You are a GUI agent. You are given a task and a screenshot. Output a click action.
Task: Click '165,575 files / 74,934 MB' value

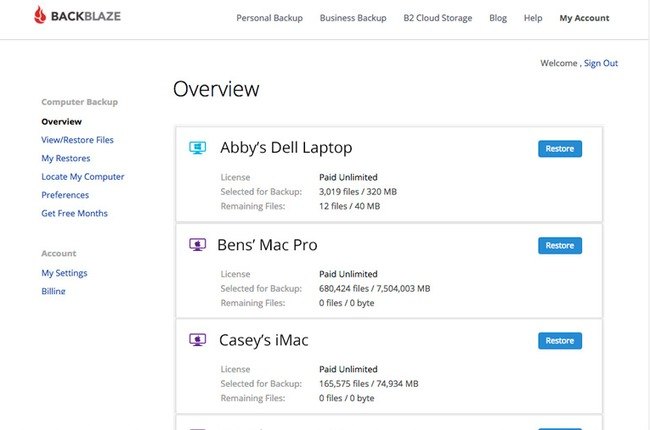[x=369, y=384]
